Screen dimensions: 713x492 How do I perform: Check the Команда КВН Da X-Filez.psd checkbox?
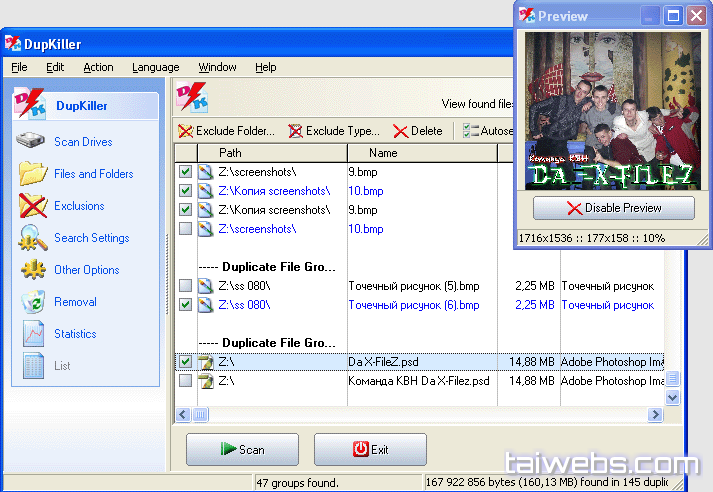(185, 381)
